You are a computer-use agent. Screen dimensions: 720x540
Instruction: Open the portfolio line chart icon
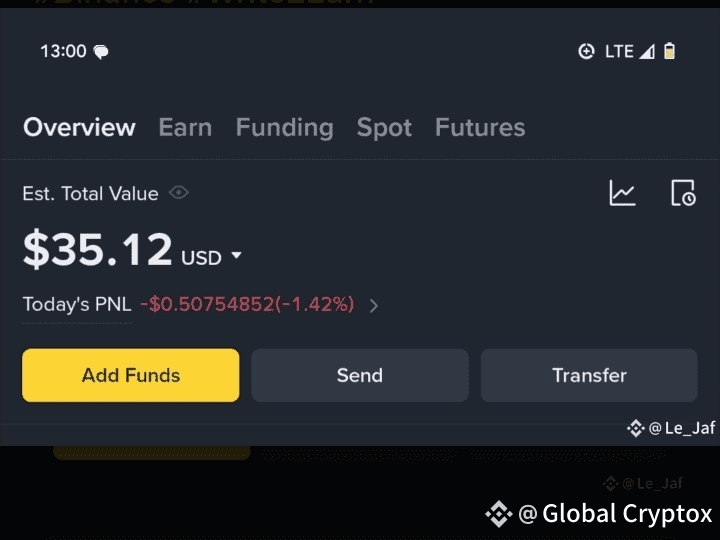pyautogui.click(x=622, y=193)
